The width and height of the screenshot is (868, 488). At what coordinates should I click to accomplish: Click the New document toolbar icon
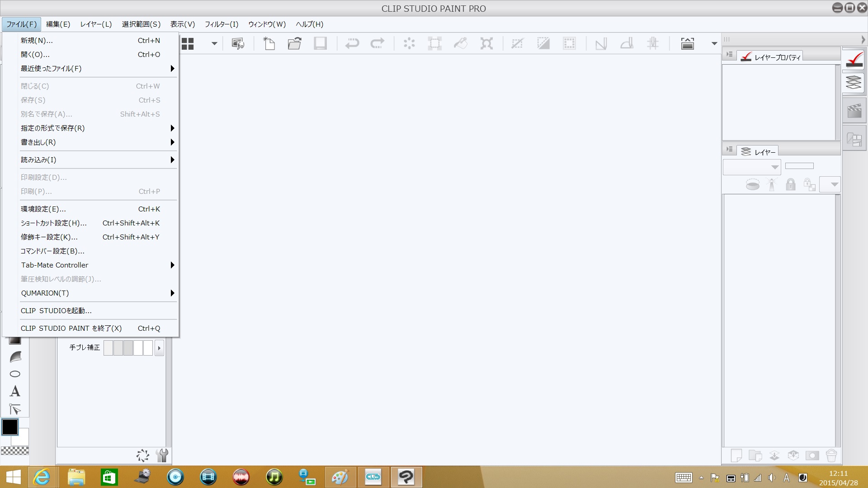(x=269, y=43)
